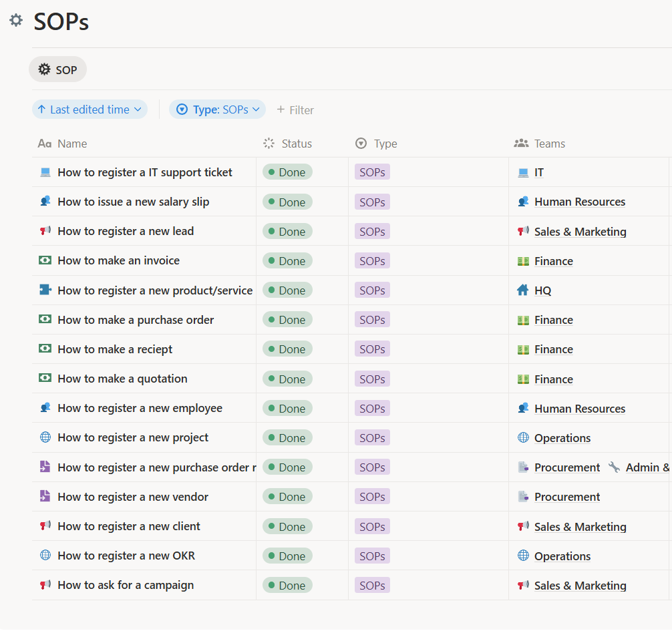Click house icon next to HQ team
The height and width of the screenshot is (631, 672).
pos(523,290)
